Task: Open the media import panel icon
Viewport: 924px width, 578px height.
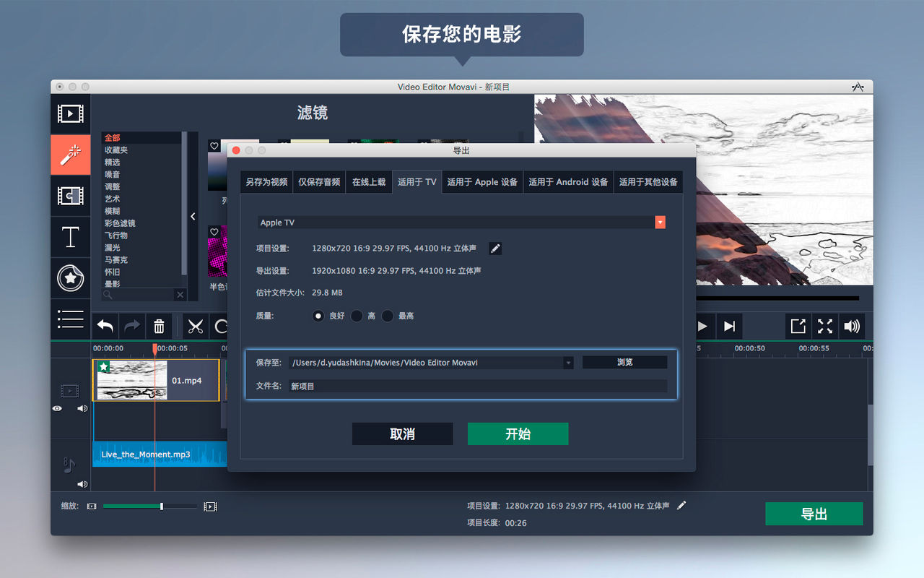Action: [x=70, y=113]
